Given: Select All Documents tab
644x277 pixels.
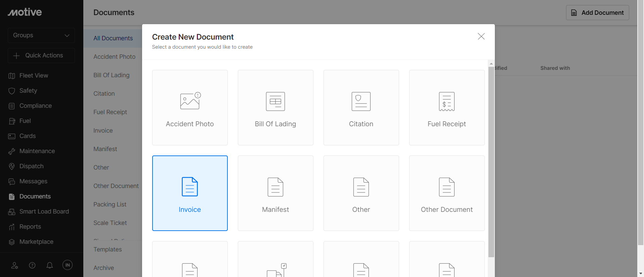Looking at the screenshot, I should point(113,38).
